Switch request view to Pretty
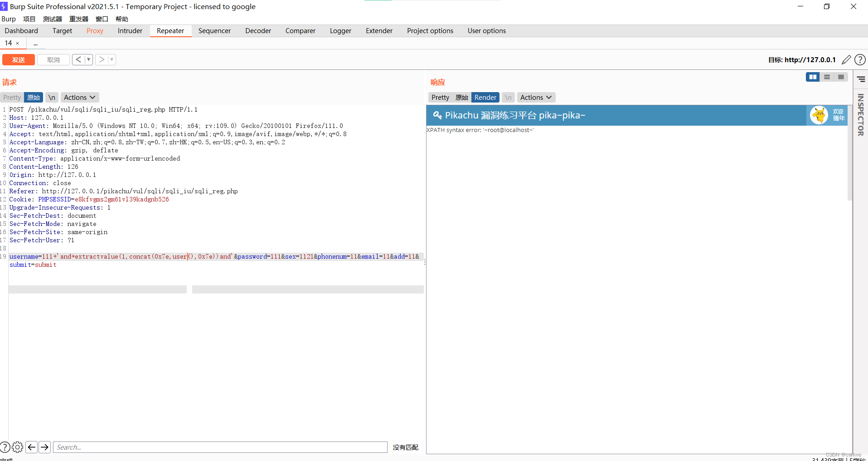Image resolution: width=868 pixels, height=461 pixels. [12, 98]
